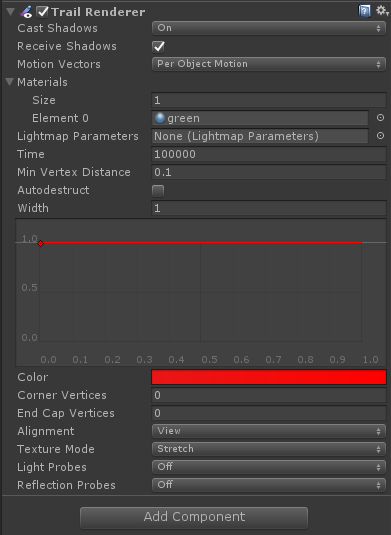
Task: Click the green material sphere icon
Action: 160,118
